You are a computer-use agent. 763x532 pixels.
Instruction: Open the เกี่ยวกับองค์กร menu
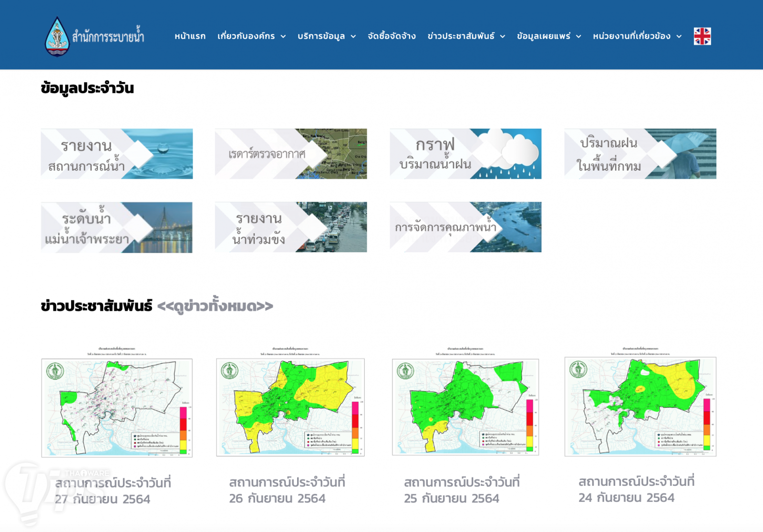(x=246, y=36)
